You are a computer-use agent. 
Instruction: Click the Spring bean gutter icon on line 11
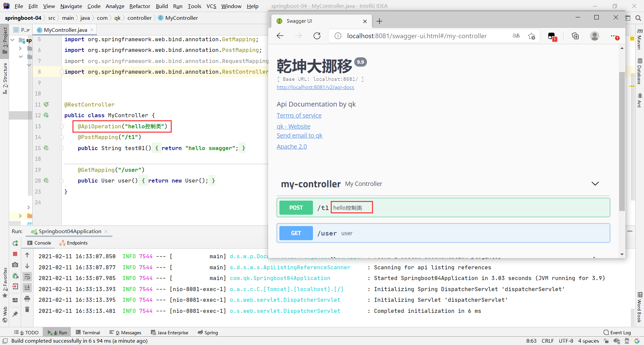46,105
